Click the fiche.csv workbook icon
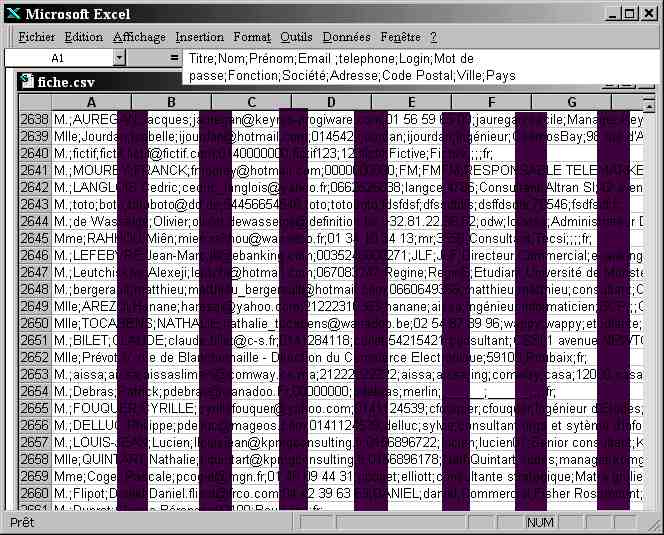664x535 pixels. [27, 82]
